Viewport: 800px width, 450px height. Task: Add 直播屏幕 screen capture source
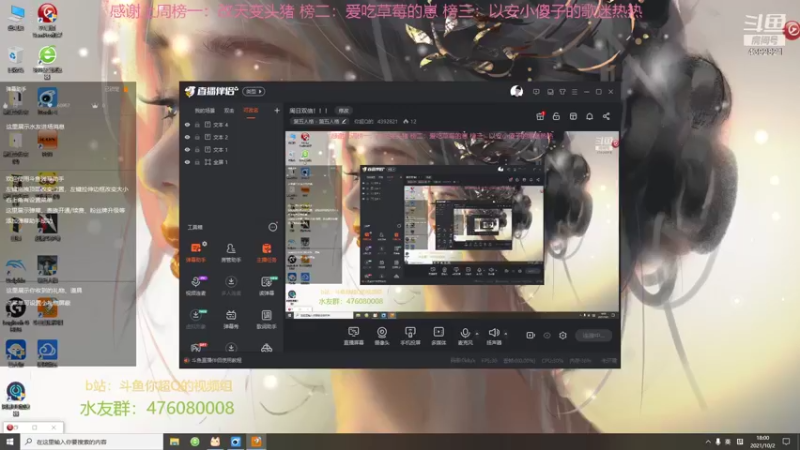(x=354, y=336)
